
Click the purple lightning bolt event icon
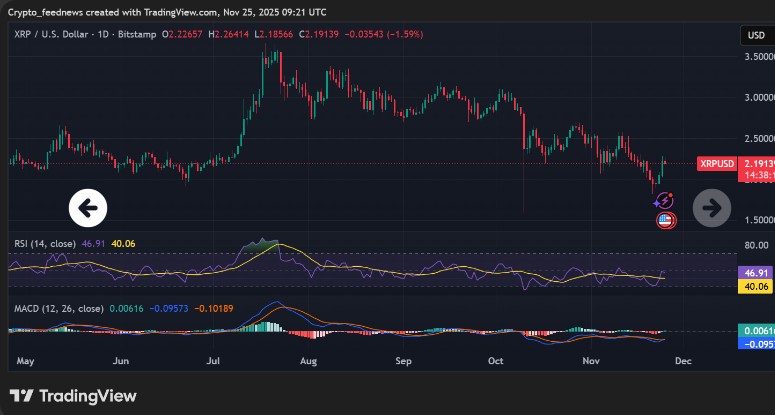pos(664,200)
